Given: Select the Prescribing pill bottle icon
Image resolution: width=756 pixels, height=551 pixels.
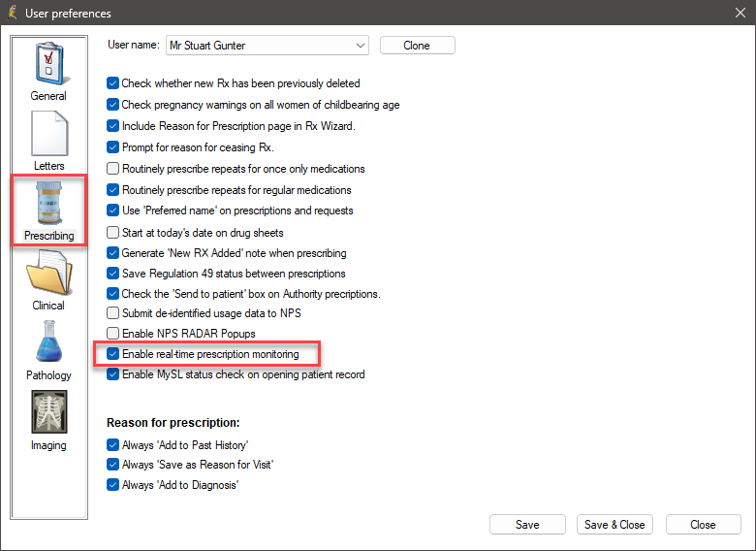Looking at the screenshot, I should pos(48,204).
